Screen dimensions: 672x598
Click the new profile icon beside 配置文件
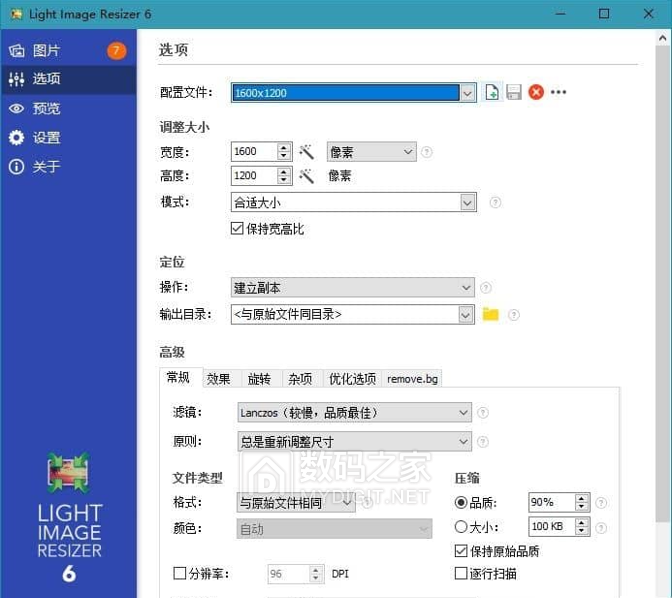(x=492, y=93)
